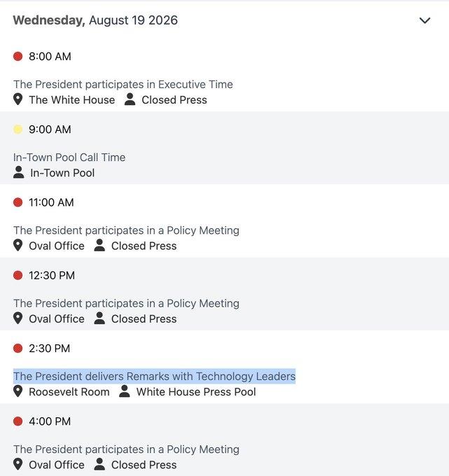Click location pin next to Roosevelt Room

18,391
